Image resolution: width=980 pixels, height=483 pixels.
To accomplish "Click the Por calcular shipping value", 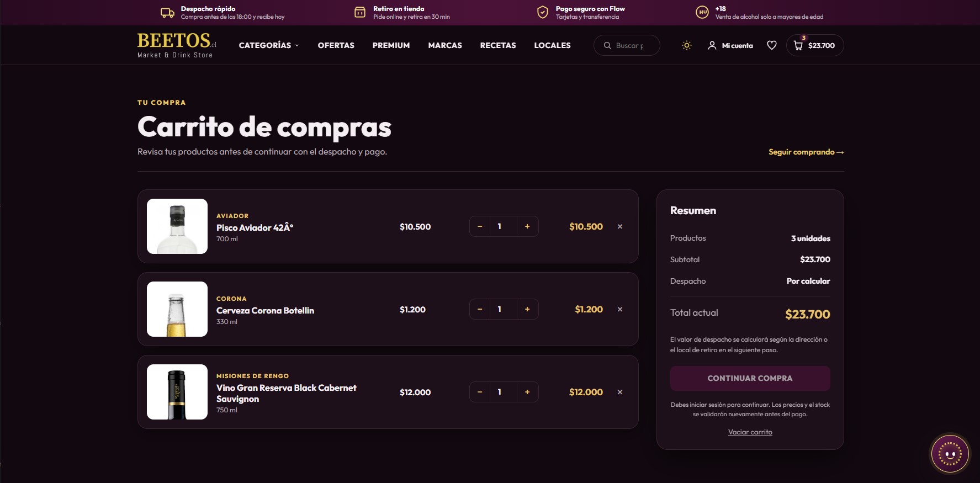I will pos(808,281).
